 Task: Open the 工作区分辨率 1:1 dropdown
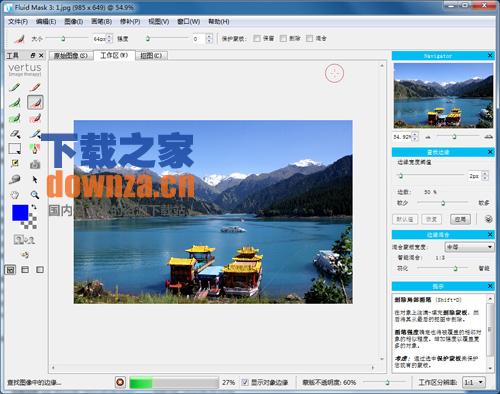tap(474, 382)
